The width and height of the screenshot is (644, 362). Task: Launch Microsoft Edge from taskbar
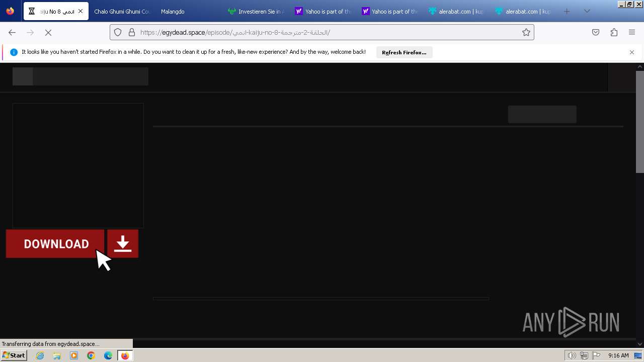pos(108,355)
